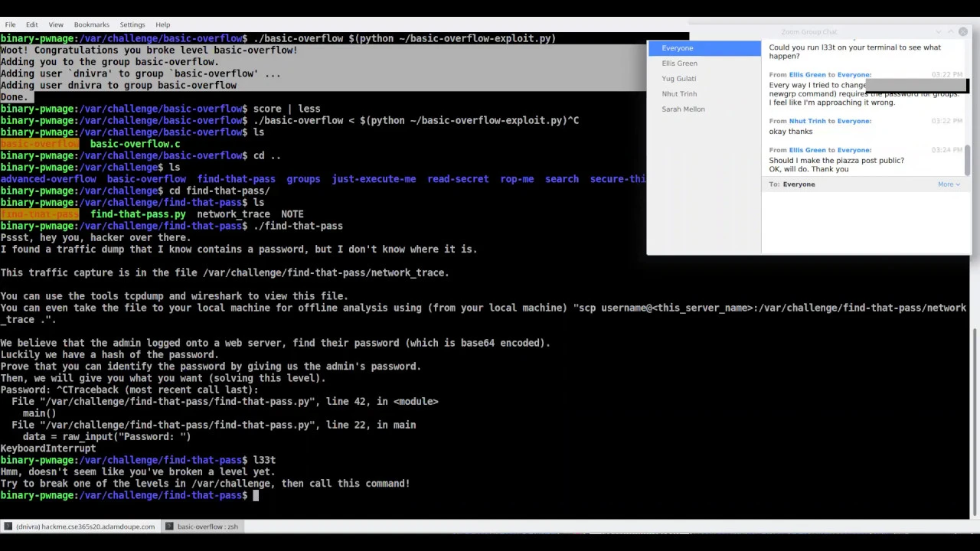The height and width of the screenshot is (551, 980).
Task: Click advanced-overflow directory in the ls listing
Action: (48, 179)
